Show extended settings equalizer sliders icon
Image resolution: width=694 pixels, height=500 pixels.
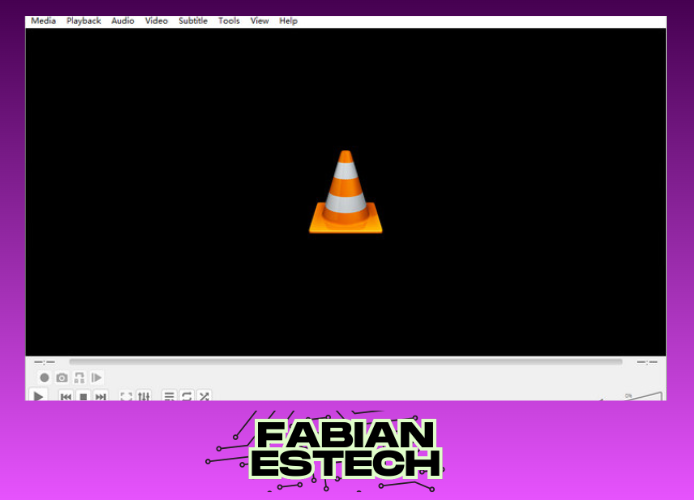coord(144,396)
